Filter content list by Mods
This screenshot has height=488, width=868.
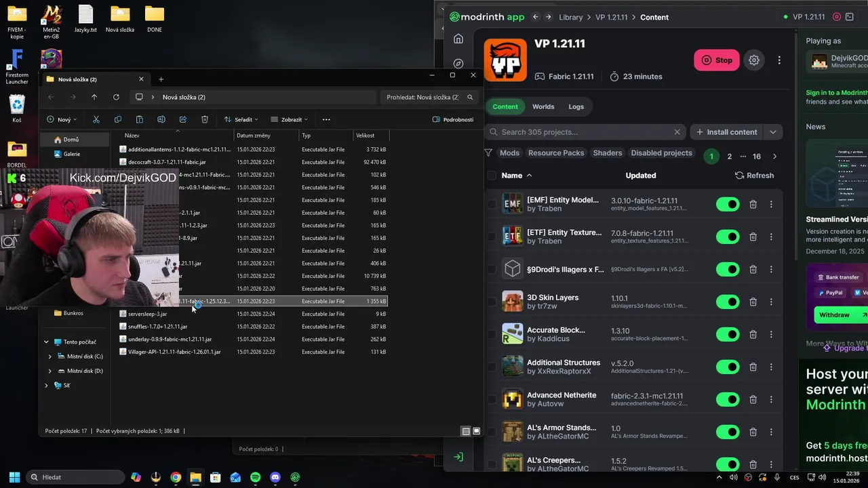click(509, 153)
